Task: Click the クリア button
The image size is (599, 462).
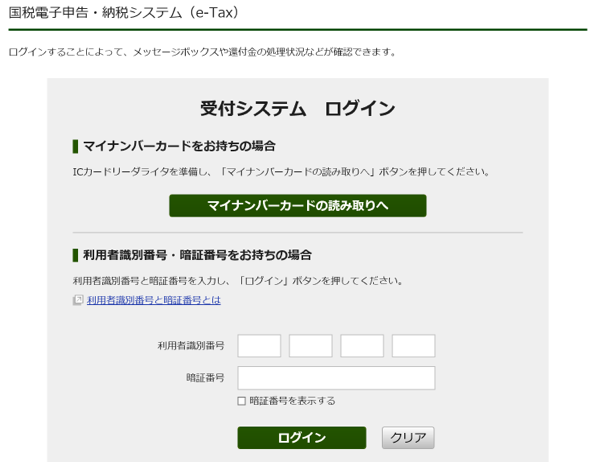Action: (x=408, y=438)
